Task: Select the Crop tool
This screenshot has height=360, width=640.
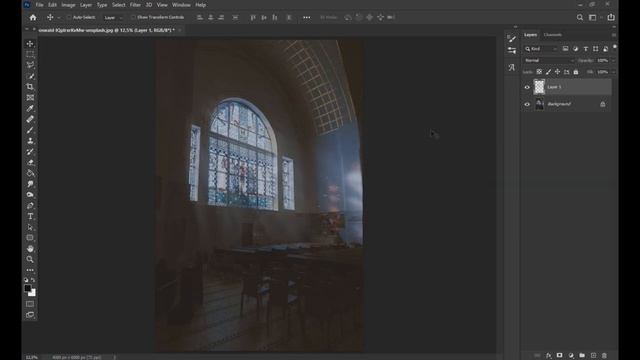Action: pyautogui.click(x=30, y=87)
